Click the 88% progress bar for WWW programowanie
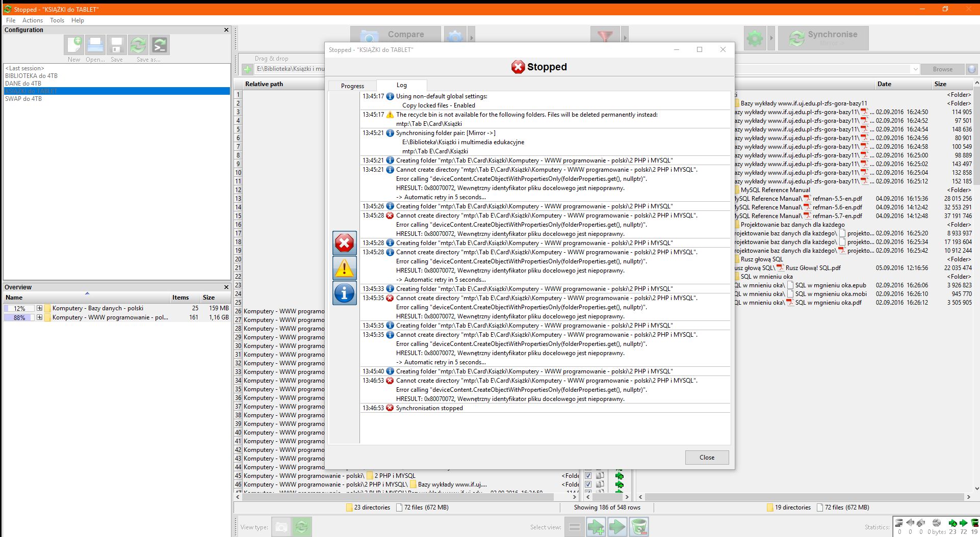Viewport: 980px width, 537px height. pyautogui.click(x=19, y=317)
